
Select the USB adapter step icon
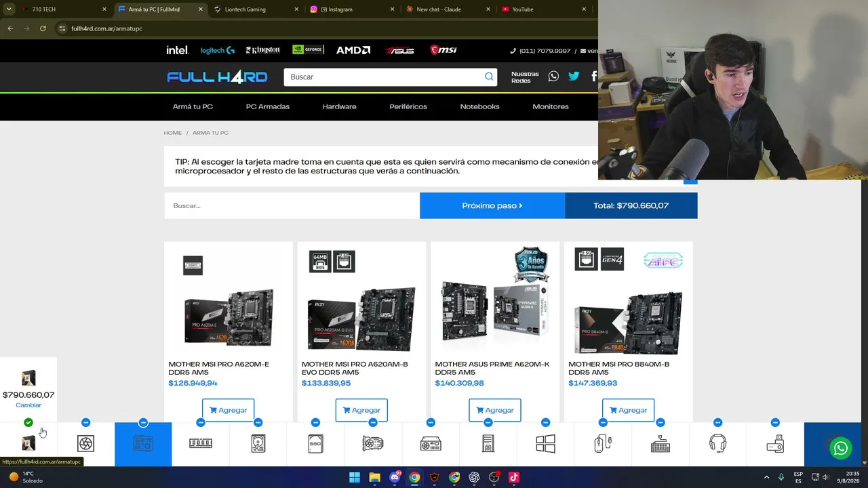coord(775,443)
